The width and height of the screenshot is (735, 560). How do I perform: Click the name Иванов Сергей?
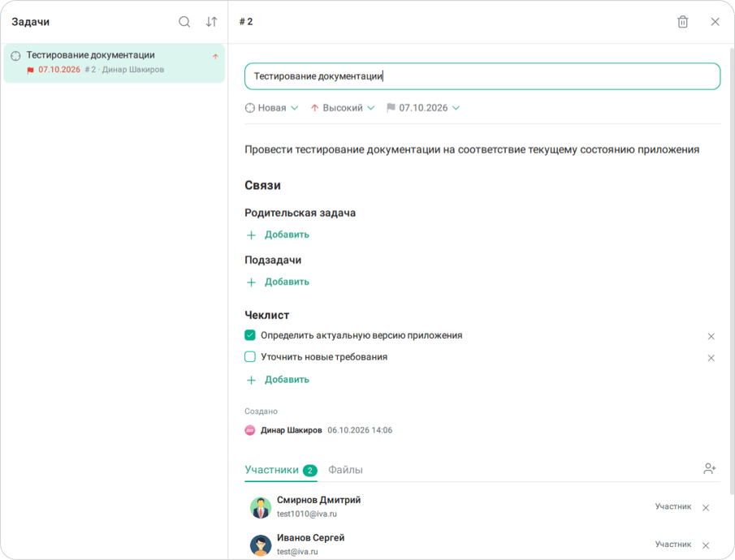click(310, 537)
